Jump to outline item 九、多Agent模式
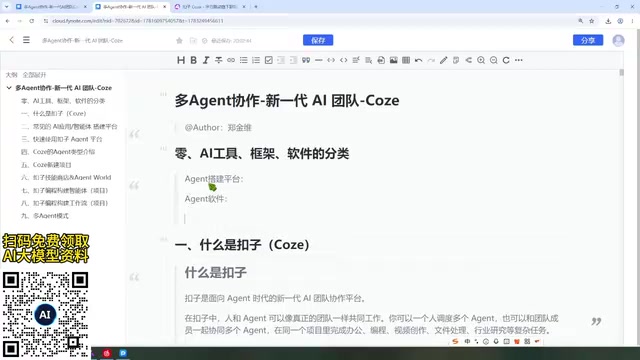Image resolution: width=640 pixels, height=360 pixels. (45, 216)
